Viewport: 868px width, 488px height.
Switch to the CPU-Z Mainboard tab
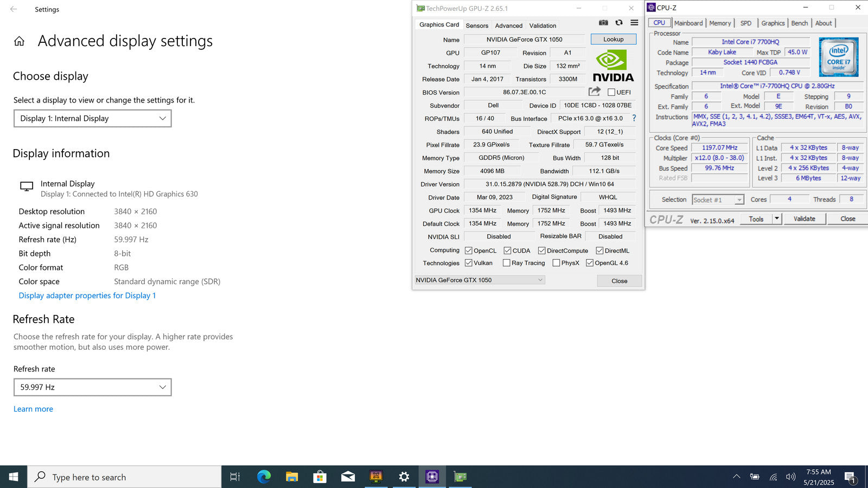(x=688, y=23)
